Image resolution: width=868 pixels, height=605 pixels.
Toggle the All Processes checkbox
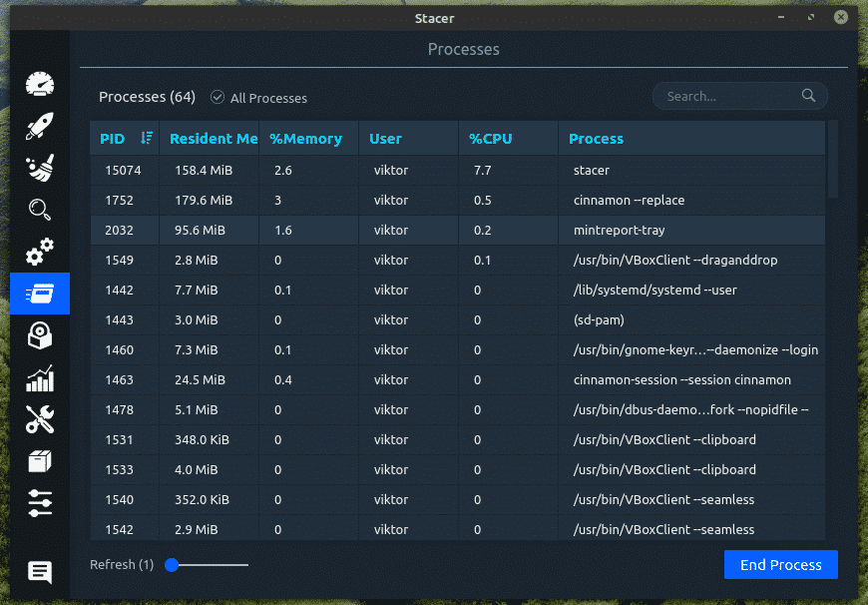pos(217,98)
